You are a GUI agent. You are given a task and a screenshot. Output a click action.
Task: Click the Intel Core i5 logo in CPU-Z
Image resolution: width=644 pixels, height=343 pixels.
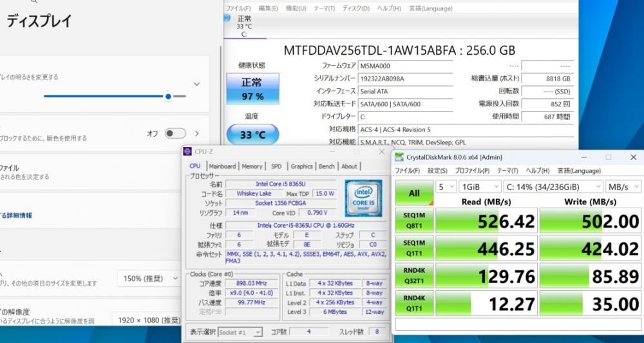363,198
